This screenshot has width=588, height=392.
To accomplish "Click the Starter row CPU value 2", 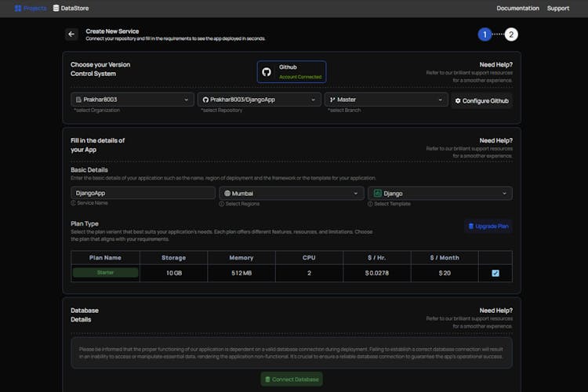I will (x=309, y=273).
